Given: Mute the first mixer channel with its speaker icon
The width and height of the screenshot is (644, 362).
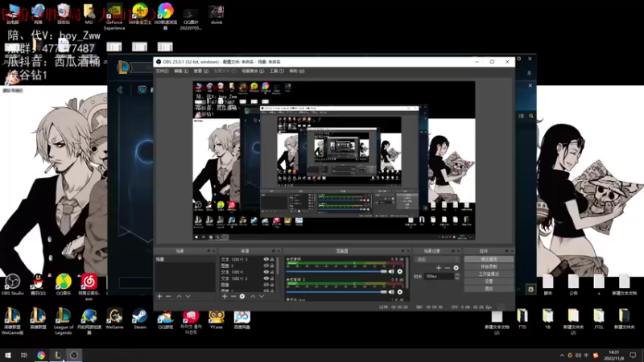Looking at the screenshot, I should [x=391, y=271].
